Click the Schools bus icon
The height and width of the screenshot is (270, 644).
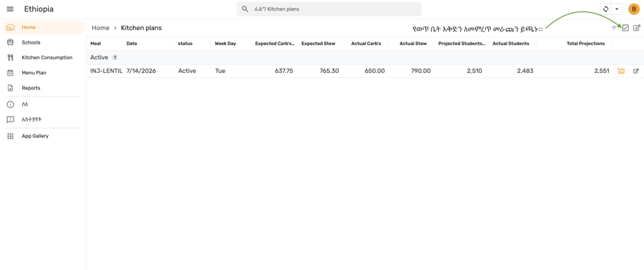[x=11, y=42]
